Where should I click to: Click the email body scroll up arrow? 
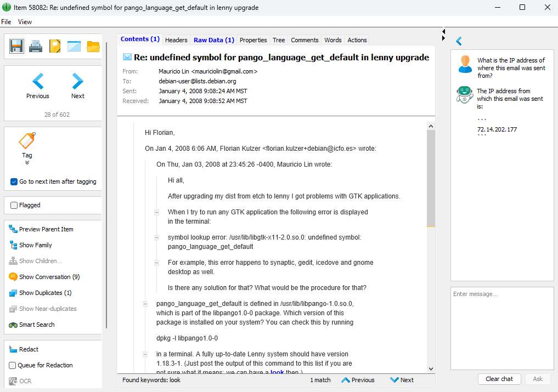(x=431, y=126)
